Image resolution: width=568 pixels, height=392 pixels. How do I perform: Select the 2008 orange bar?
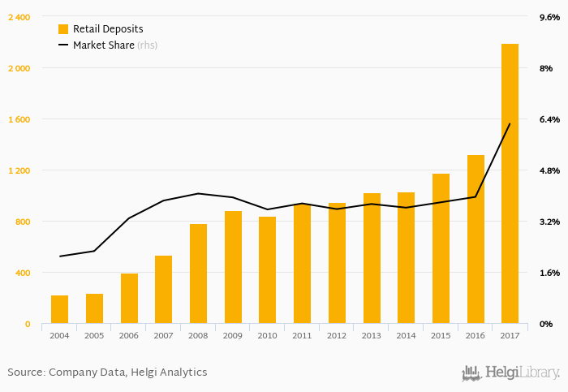[x=198, y=274]
